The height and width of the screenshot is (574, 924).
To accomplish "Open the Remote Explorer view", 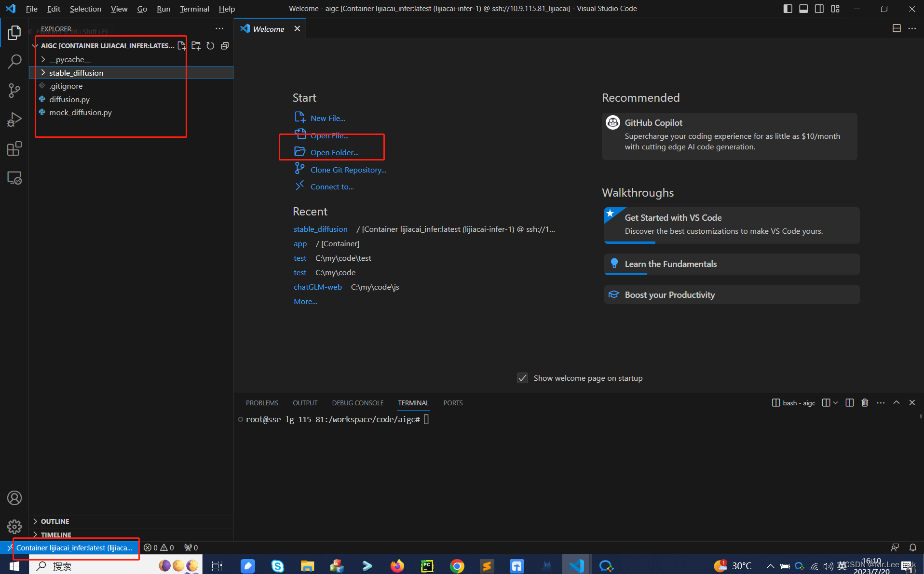I will click(14, 178).
